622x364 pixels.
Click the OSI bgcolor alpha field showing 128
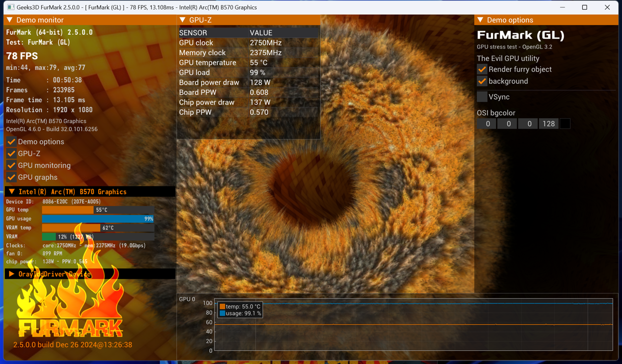point(548,124)
